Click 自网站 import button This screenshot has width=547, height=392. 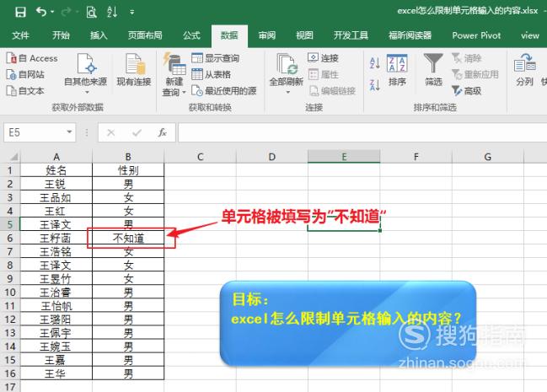pos(25,74)
